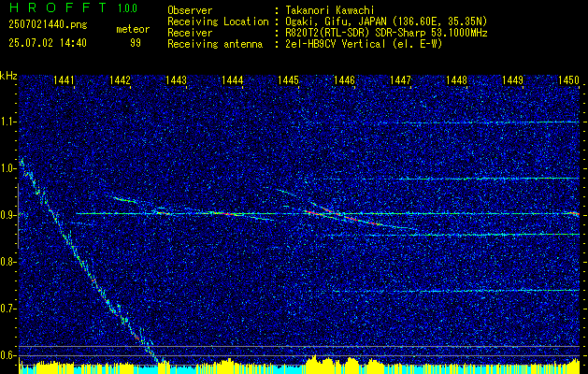This screenshot has width=588, height=374.
Task: Click the Observer label
Action: (190, 10)
